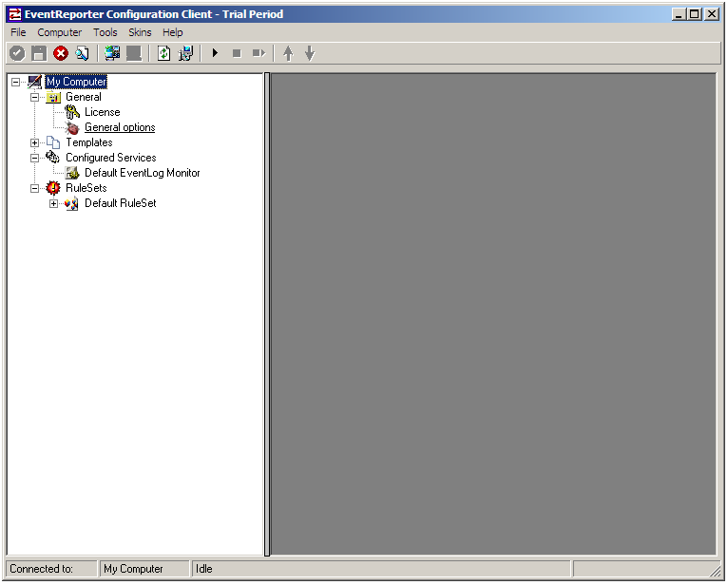This screenshot has width=728, height=585.
Task: Click the green arrows reload configuration icon
Action: click(x=163, y=53)
